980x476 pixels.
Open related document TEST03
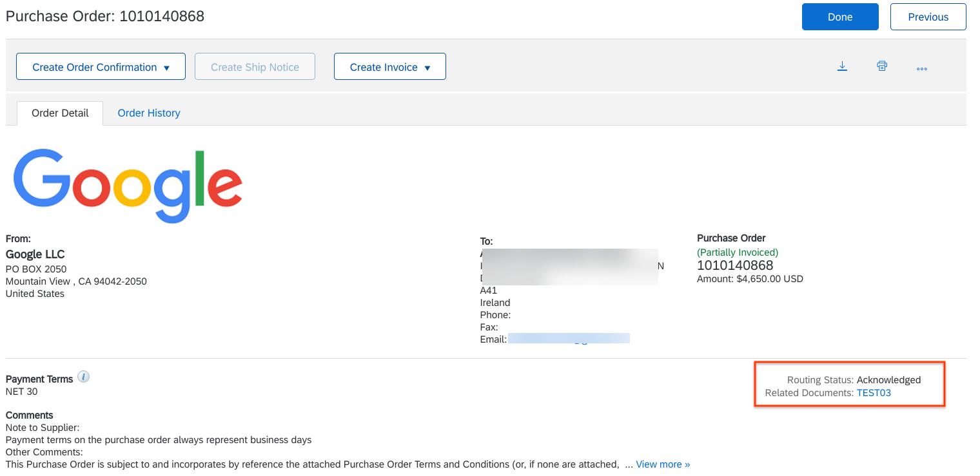pyautogui.click(x=874, y=392)
